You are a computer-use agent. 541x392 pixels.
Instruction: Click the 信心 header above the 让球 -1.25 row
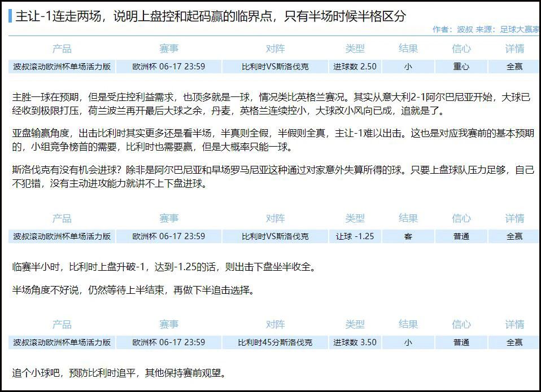click(461, 218)
